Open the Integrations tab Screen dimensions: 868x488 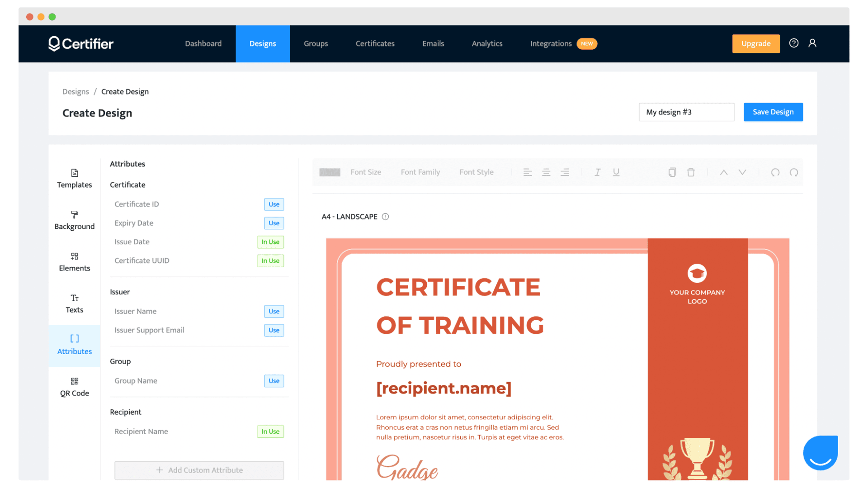563,43
